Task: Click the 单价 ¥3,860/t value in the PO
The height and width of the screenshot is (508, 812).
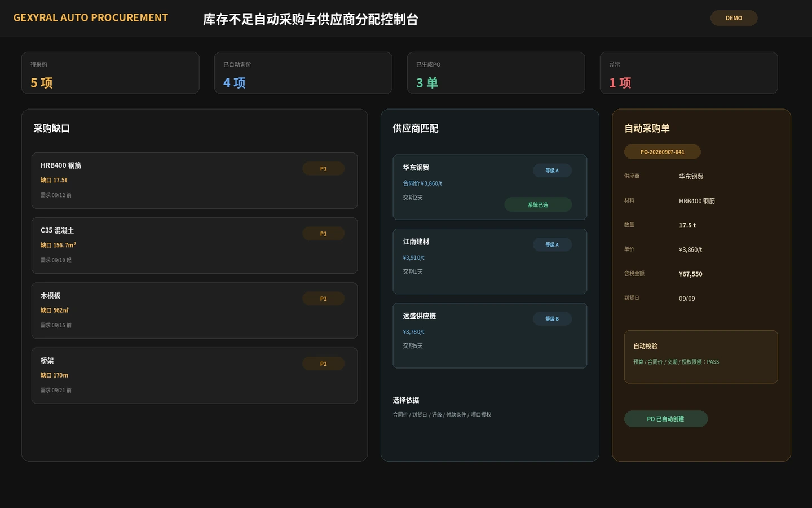Action: (691, 249)
